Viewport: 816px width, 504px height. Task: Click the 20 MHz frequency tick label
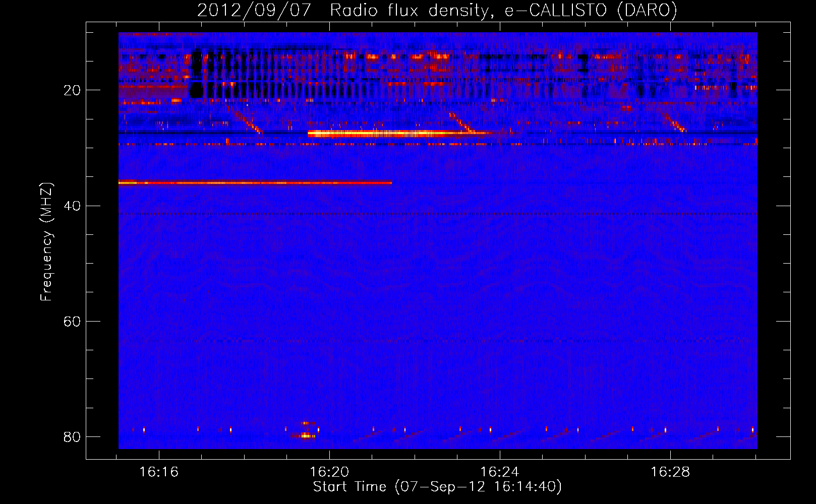click(72, 90)
